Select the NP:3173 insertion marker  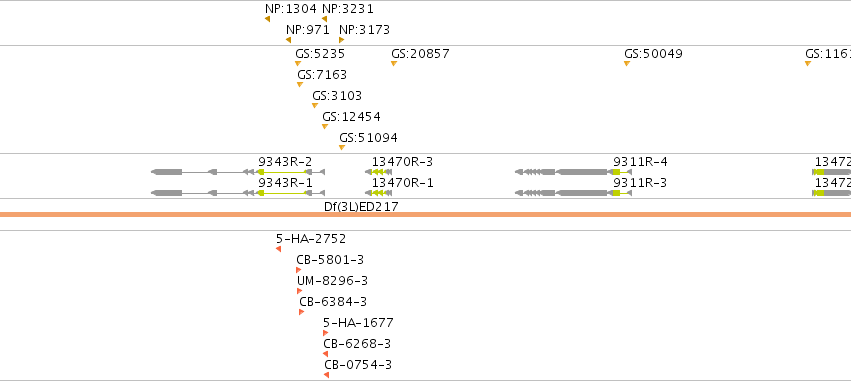(341, 40)
